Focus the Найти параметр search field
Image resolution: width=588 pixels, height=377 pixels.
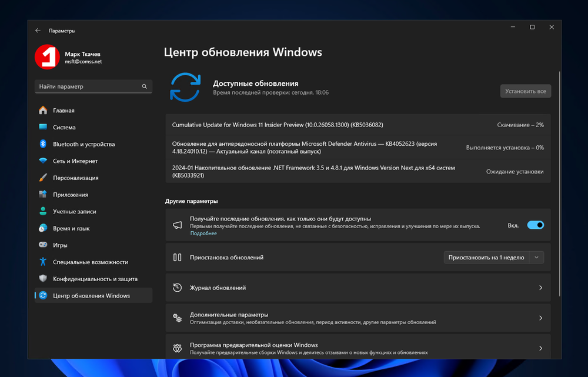point(93,86)
